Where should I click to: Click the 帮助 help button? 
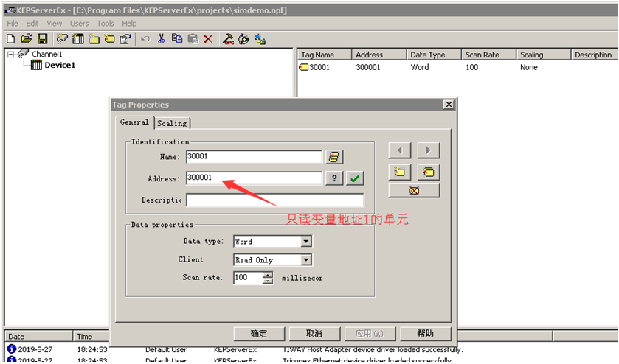426,334
